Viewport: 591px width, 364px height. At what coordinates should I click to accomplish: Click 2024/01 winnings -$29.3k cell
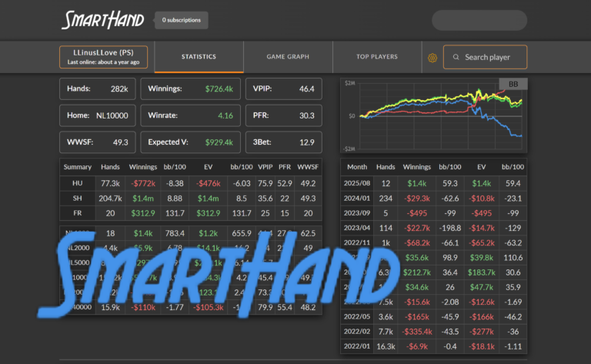coord(417,199)
